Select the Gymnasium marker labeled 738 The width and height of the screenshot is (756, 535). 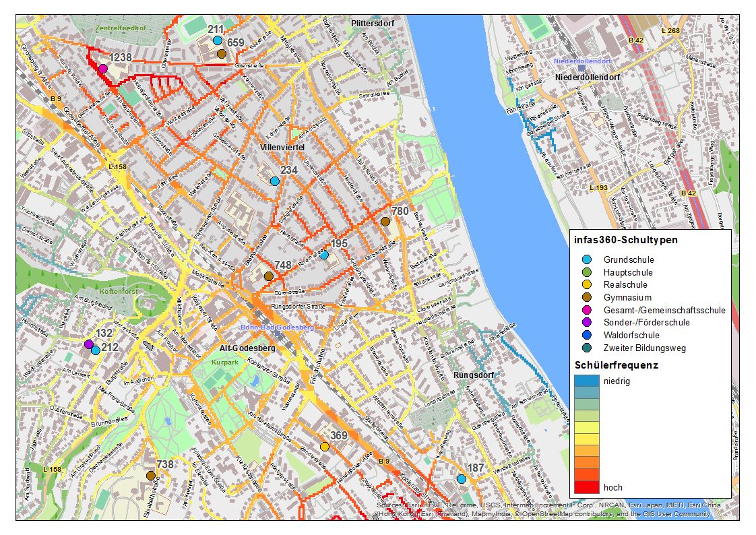click(x=150, y=476)
